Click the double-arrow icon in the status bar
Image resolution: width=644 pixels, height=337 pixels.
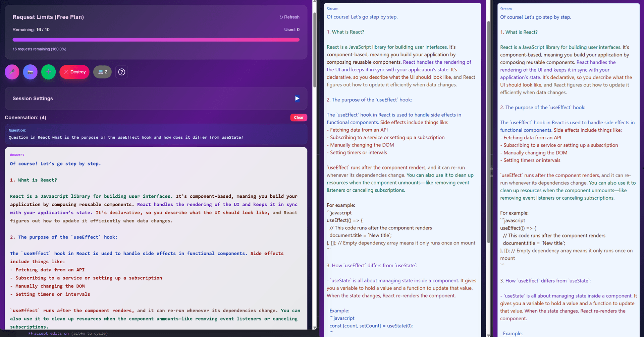31,333
